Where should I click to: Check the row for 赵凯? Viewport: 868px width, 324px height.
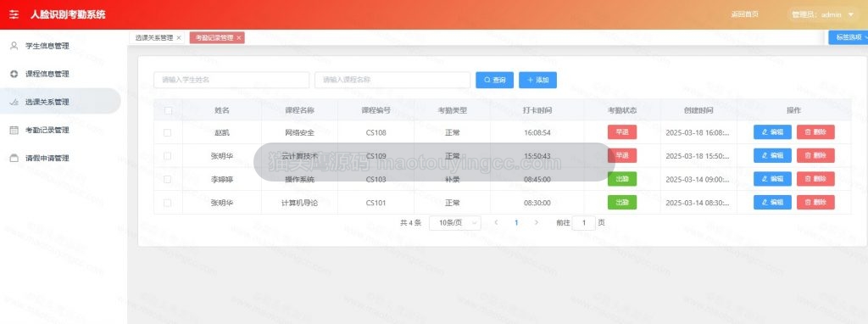pos(168,133)
